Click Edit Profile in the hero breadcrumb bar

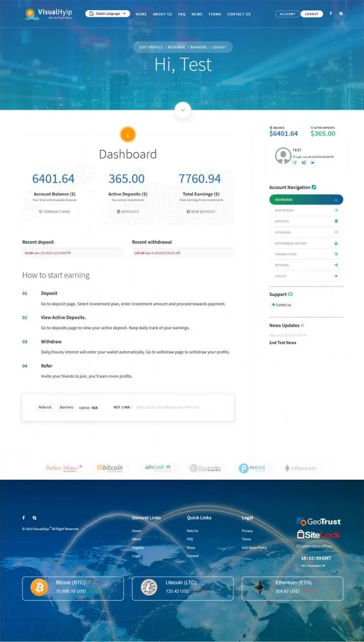tap(151, 47)
